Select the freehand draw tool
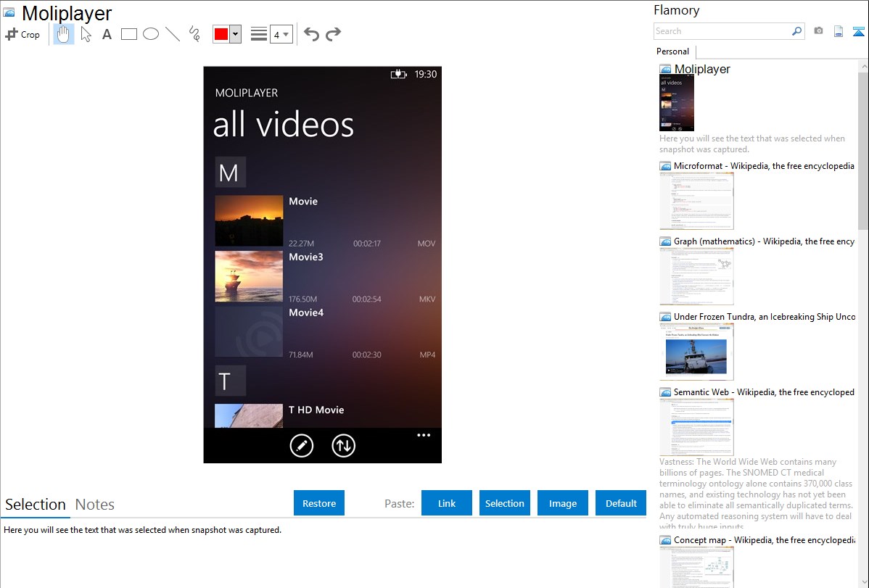 pyautogui.click(x=194, y=34)
